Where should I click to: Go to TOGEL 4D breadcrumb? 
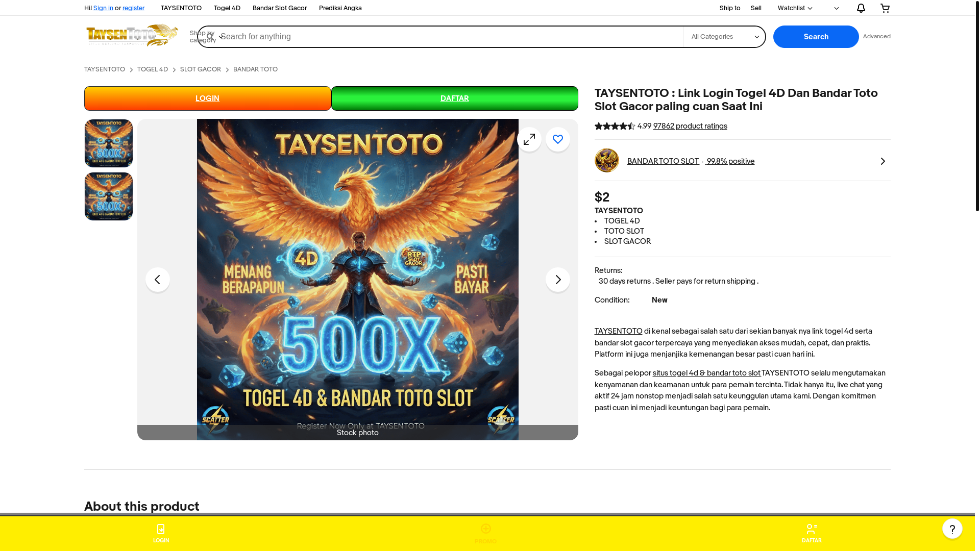(x=153, y=69)
